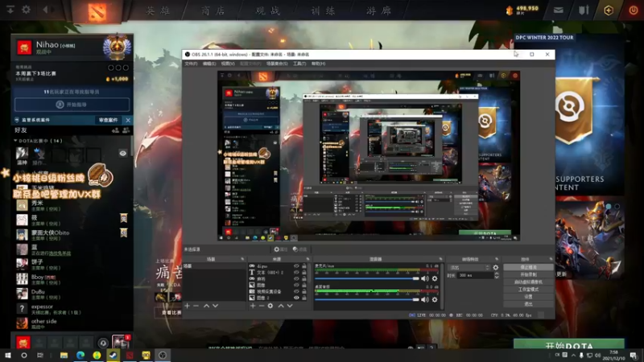644x362 pixels.
Task: Click 审查案件 button in Dota
Action: click(108, 120)
